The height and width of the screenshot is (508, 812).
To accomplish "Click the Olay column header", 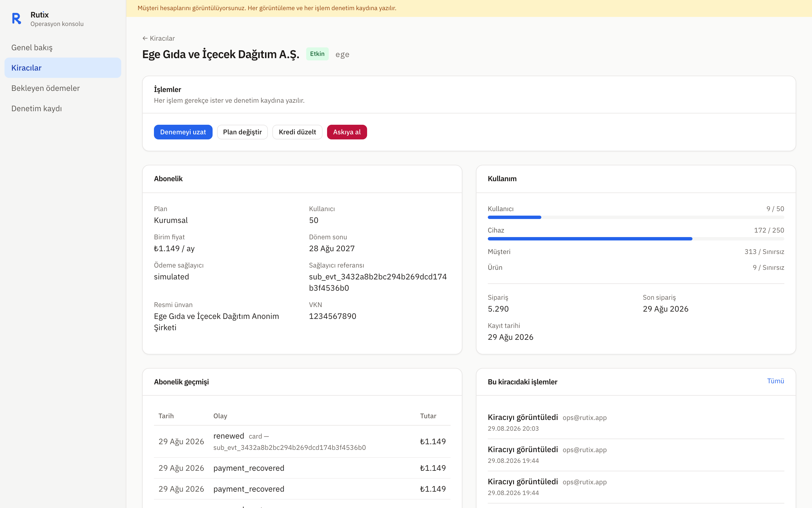I will (220, 416).
